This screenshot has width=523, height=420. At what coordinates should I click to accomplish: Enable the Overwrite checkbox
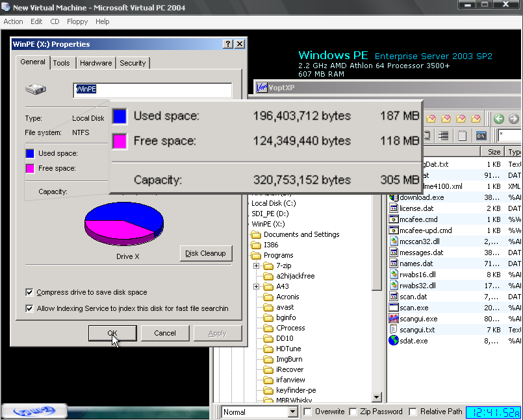pos(307,412)
